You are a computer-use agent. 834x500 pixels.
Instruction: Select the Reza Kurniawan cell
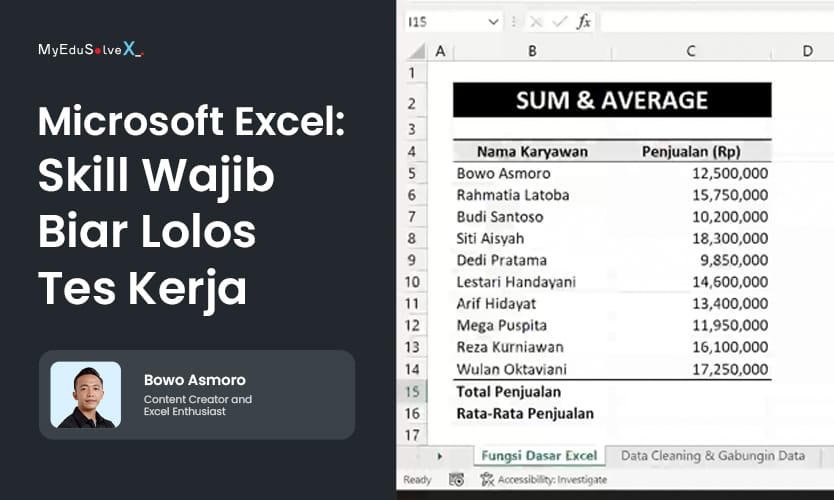click(x=532, y=347)
